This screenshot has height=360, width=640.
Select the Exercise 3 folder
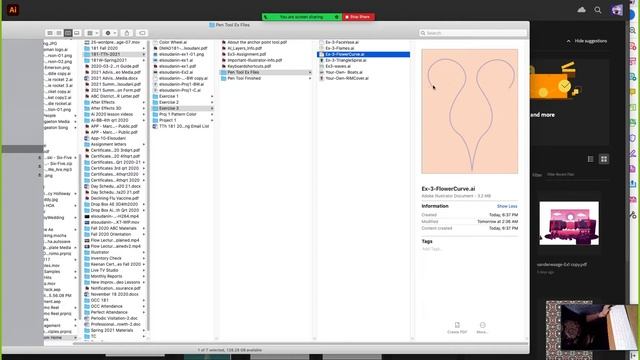click(x=183, y=109)
